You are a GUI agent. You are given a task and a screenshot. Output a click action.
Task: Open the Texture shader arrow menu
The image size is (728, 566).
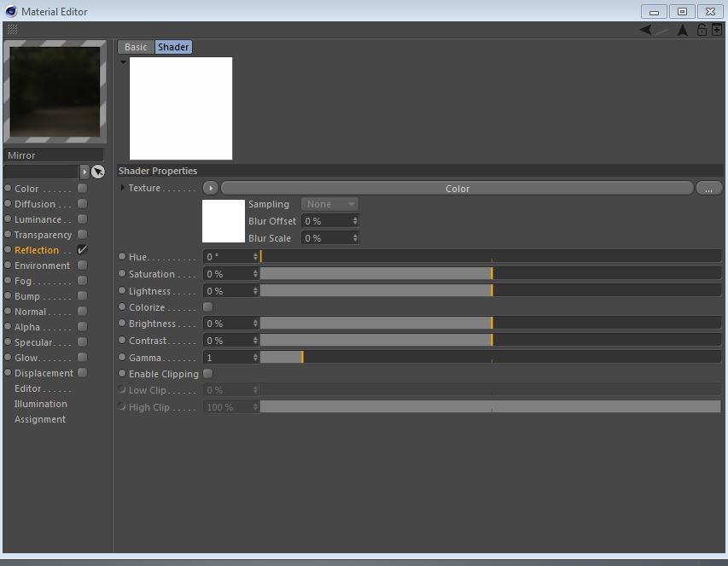point(211,188)
